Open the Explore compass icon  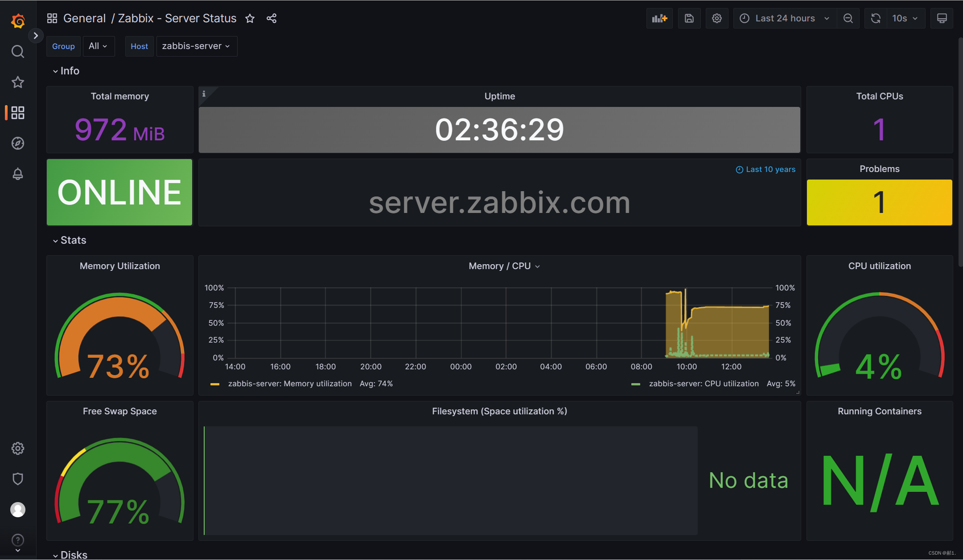click(18, 143)
